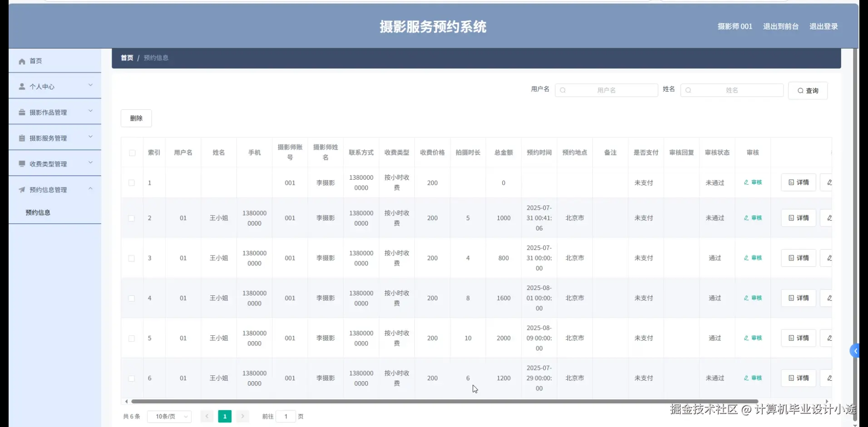Screen dimensions: 868x427
Task: Click 审核 link in row 4
Action: coord(753,298)
